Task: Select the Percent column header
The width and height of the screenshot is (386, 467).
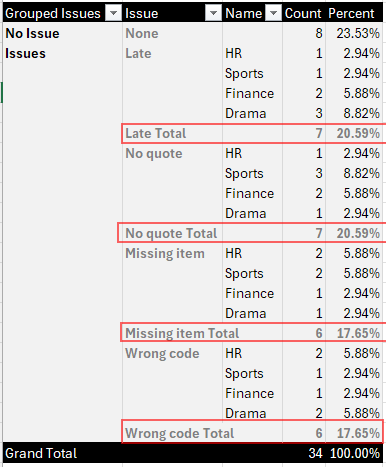Action: tap(351, 13)
